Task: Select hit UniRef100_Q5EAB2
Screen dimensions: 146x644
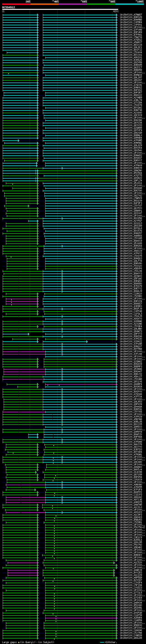Action: point(131,548)
